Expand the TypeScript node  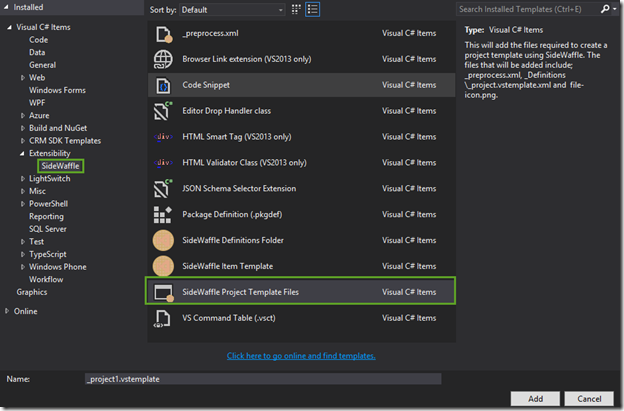[23, 254]
